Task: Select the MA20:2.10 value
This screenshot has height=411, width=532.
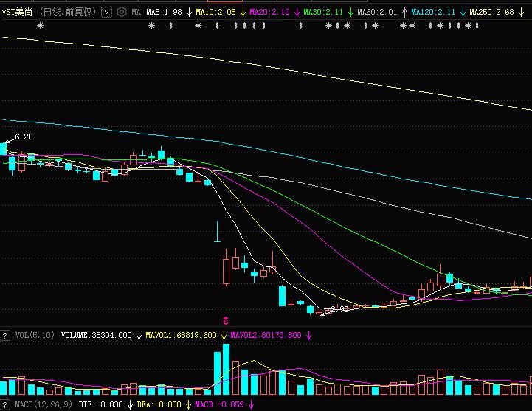Action: click(270, 13)
